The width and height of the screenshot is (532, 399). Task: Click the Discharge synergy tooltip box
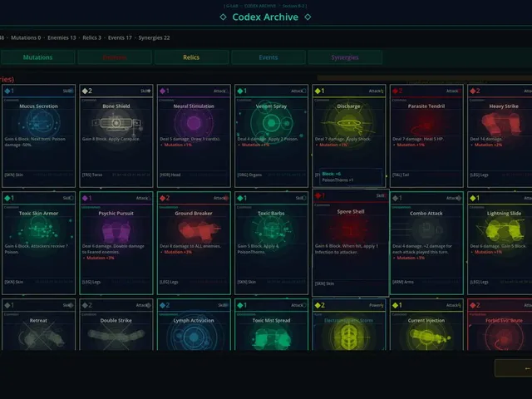click(x=351, y=177)
